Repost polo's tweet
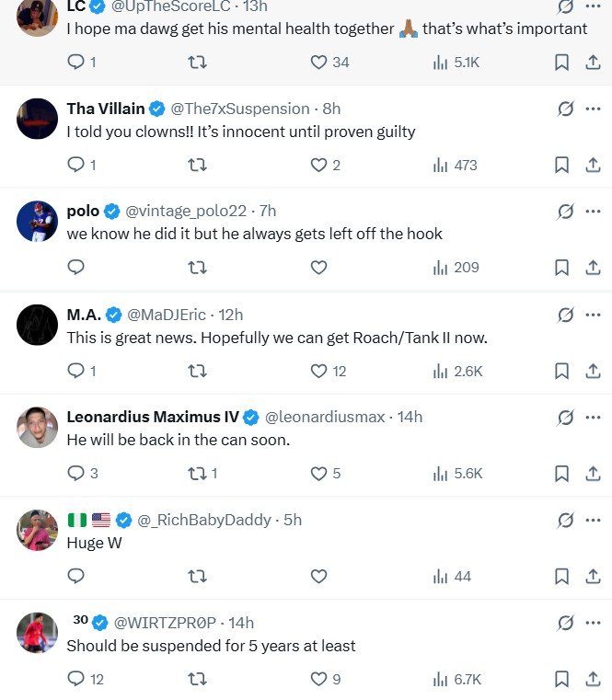The height and width of the screenshot is (700, 612). (x=197, y=268)
